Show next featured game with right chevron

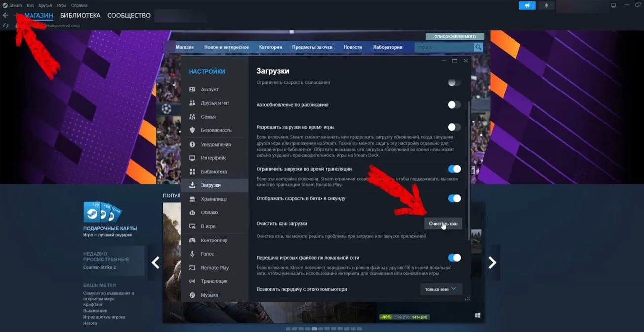pos(492,263)
